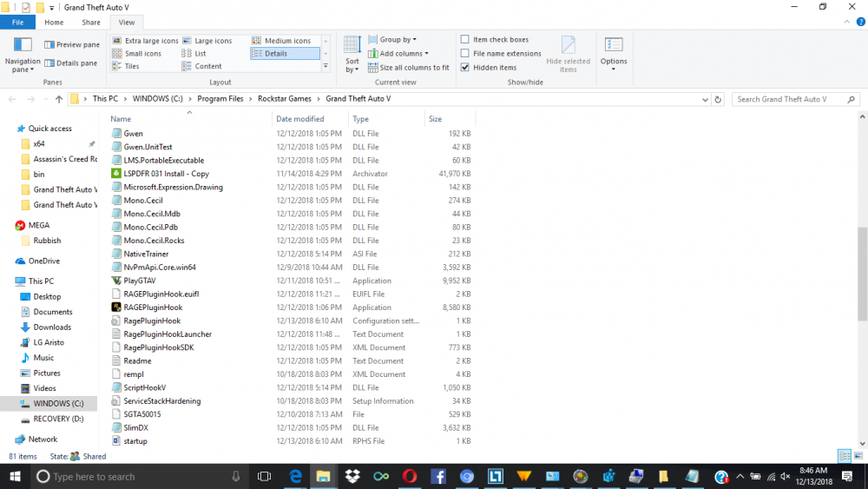868x489 pixels.
Task: Sort by Type column header
Action: coord(387,118)
